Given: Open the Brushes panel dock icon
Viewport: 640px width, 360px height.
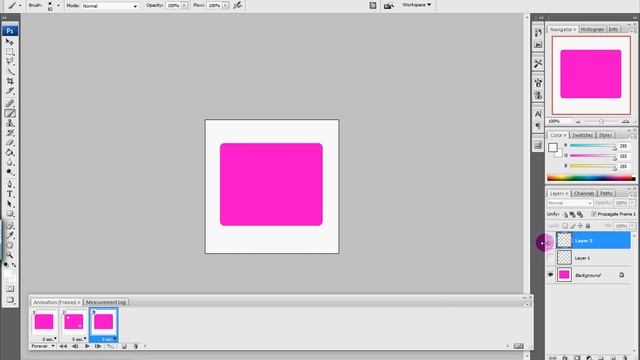Looking at the screenshot, I should (538, 82).
